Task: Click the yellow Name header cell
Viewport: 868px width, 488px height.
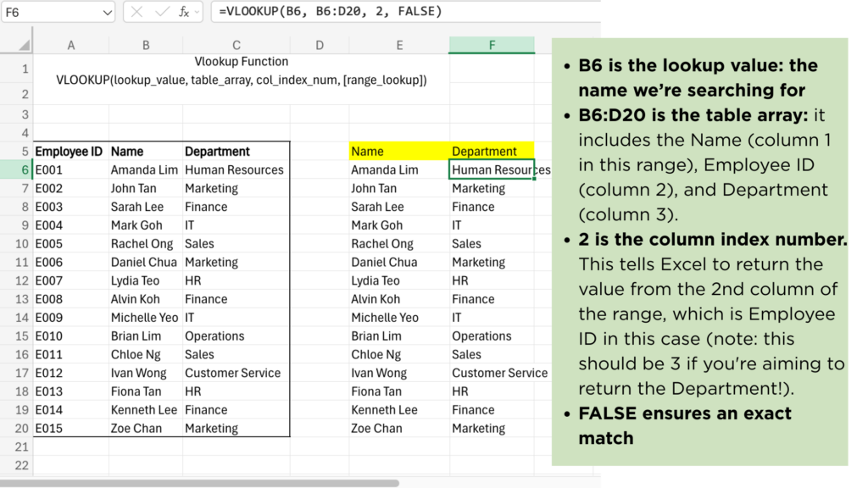Action: tap(399, 151)
